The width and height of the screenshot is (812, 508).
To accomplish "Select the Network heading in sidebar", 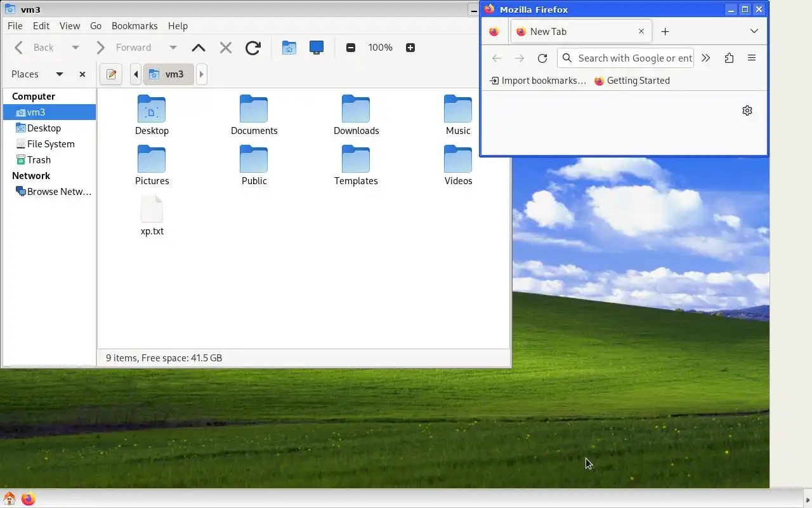I will pos(31,176).
